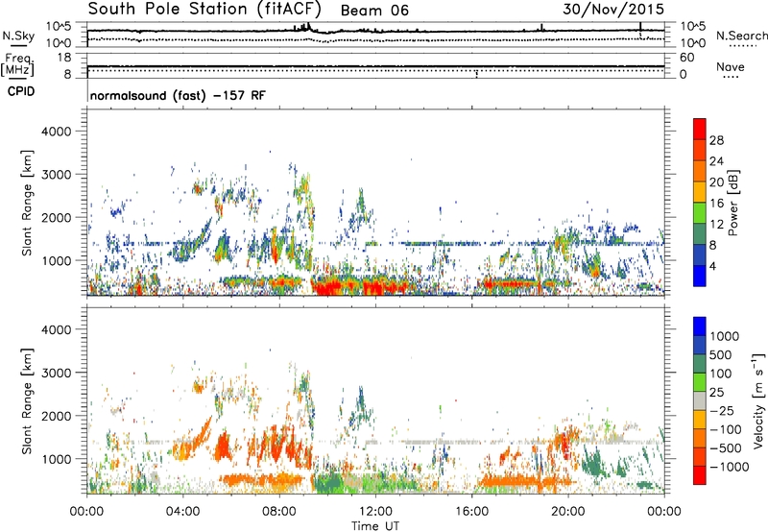Screen dimensions: 768x532
Task: Click the "-100" tick on Velocity color bar
Action: 726,429
